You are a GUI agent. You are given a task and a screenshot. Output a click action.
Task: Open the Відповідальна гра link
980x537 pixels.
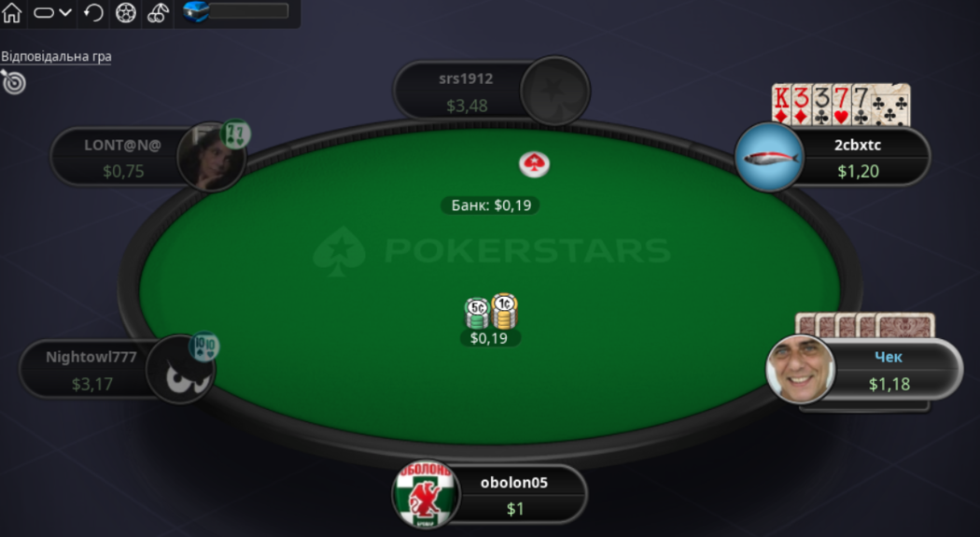[56, 56]
